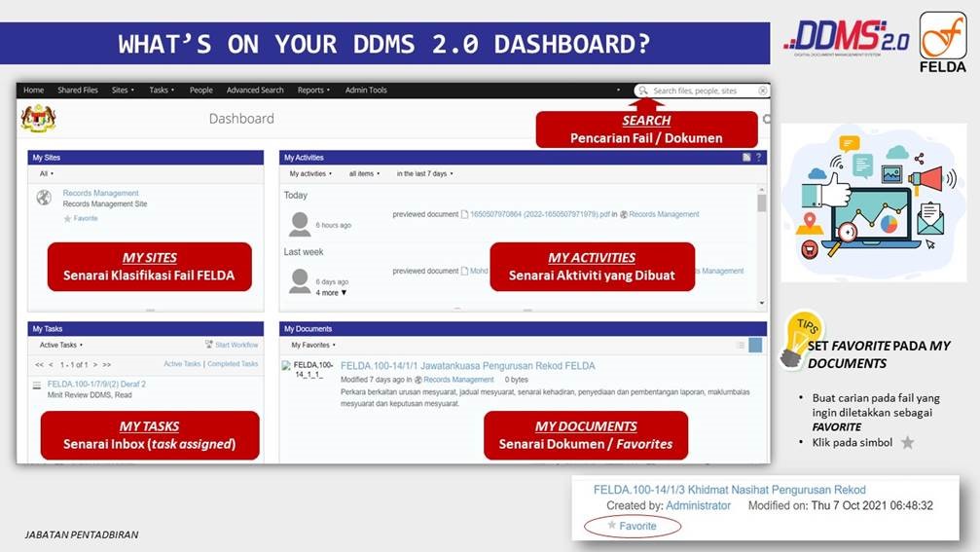Click the '1 - 1 of 1' pagination text
The width and height of the screenshot is (980, 552).
(x=73, y=364)
